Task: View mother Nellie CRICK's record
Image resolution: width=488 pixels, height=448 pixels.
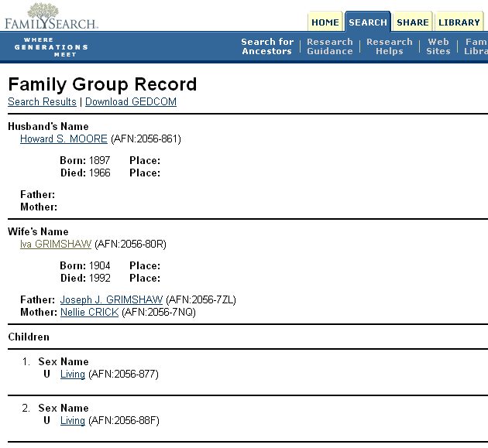Action: click(89, 313)
